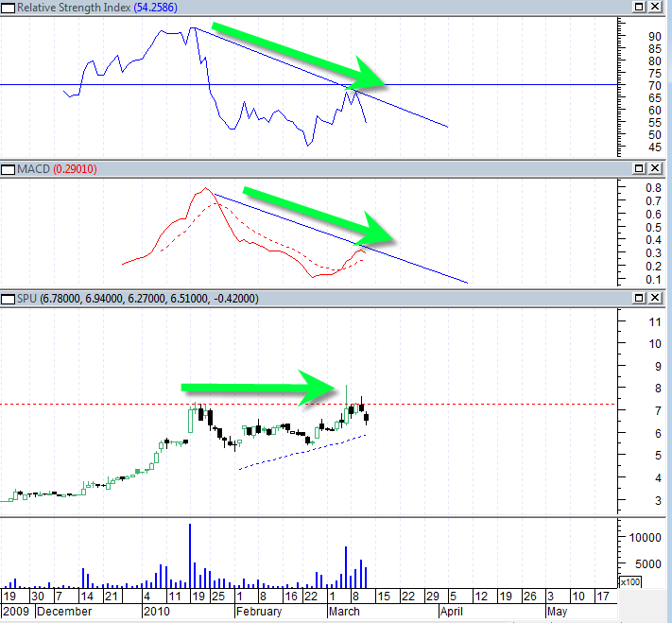Click the 2010 year label on date axis
Screen dimensions: 672x623
click(157, 612)
